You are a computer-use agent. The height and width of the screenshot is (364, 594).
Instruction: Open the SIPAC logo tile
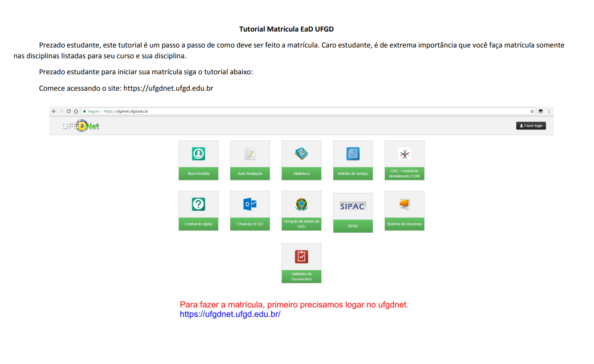[353, 206]
